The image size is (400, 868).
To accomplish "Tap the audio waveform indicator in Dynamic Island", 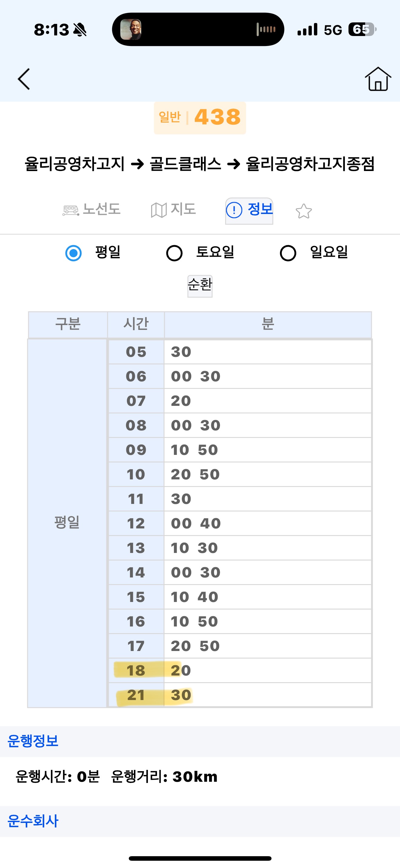I will click(x=266, y=30).
